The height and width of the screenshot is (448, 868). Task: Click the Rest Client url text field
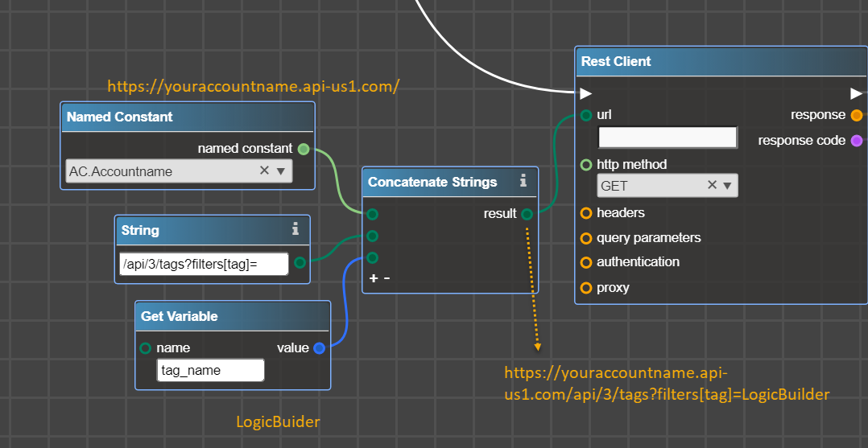pos(667,138)
